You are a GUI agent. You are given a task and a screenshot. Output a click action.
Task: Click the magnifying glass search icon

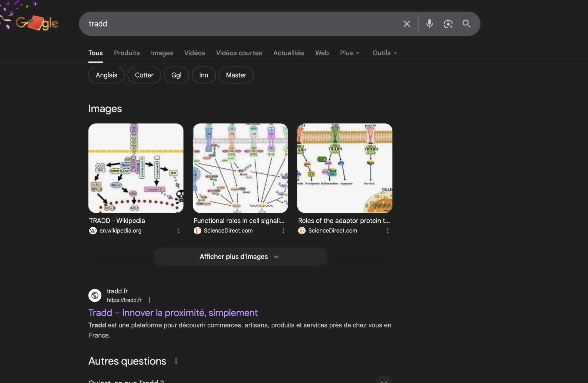point(467,24)
